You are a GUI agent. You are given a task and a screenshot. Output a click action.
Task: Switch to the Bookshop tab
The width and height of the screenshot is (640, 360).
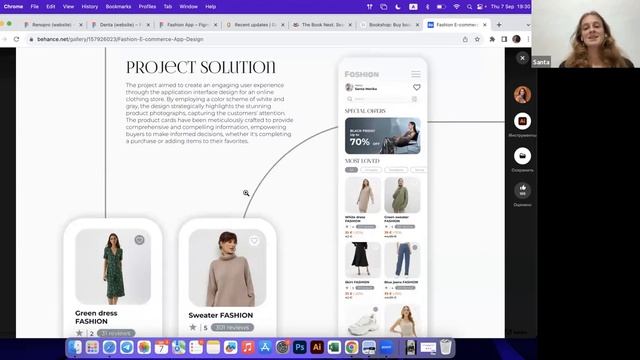point(390,25)
